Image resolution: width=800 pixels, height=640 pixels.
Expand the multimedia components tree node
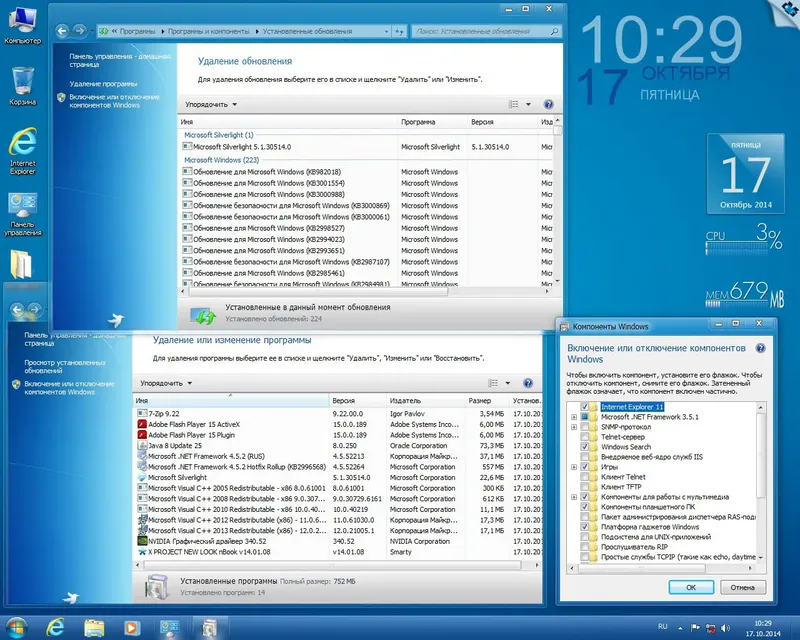coord(574,497)
